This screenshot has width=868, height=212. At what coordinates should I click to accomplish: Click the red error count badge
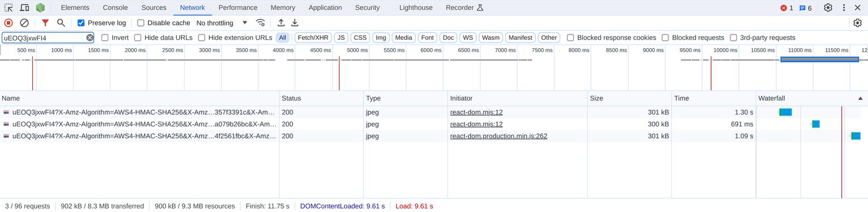[x=787, y=8]
